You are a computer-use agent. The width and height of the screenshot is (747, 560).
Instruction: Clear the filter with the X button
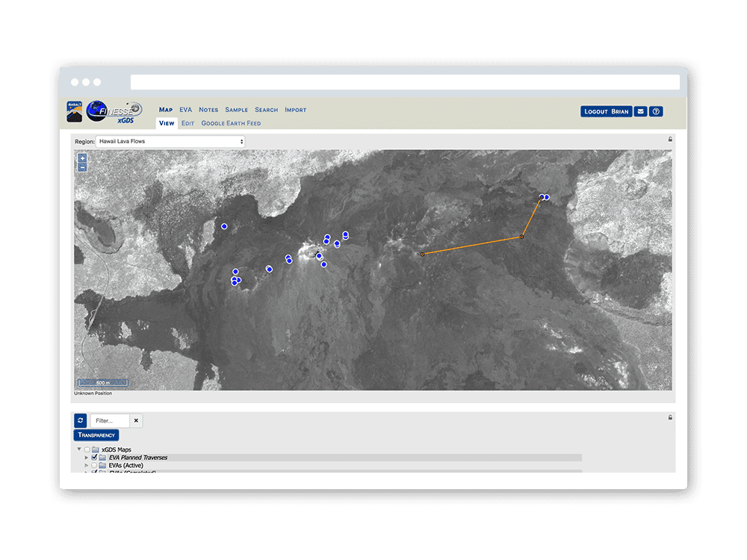pos(136,420)
